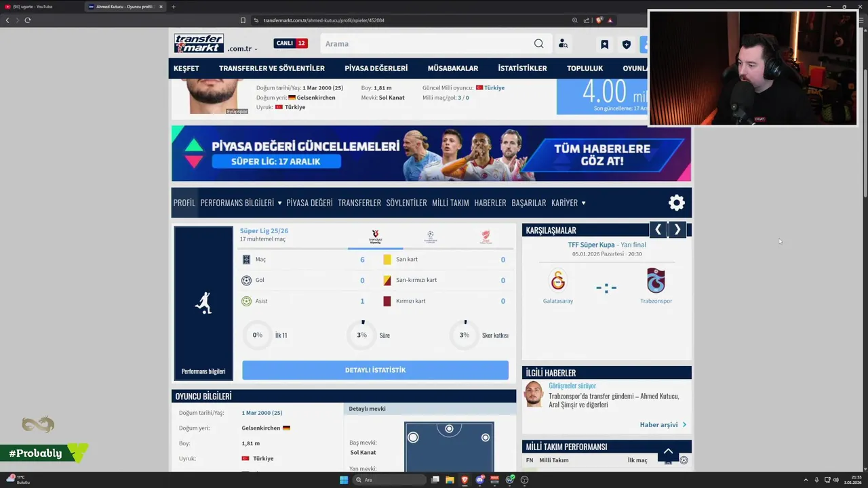868x488 pixels.
Task: Click the Performans bilgileri side panel
Action: point(203,303)
